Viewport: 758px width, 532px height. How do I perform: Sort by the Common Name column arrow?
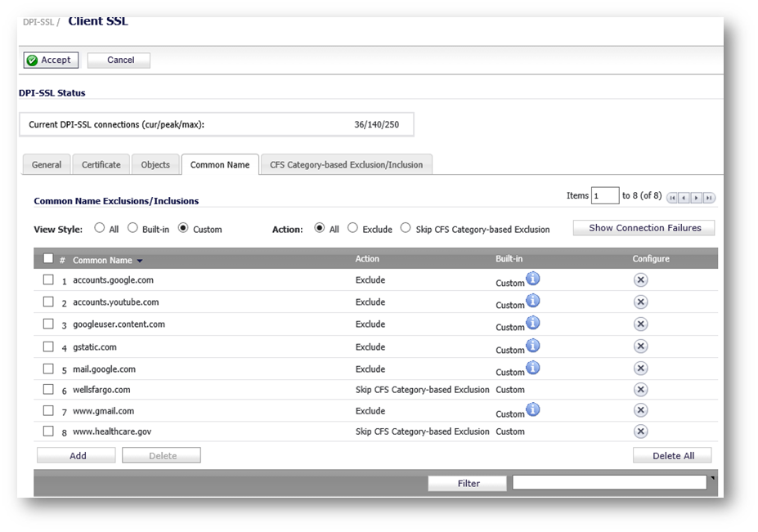coord(140,261)
